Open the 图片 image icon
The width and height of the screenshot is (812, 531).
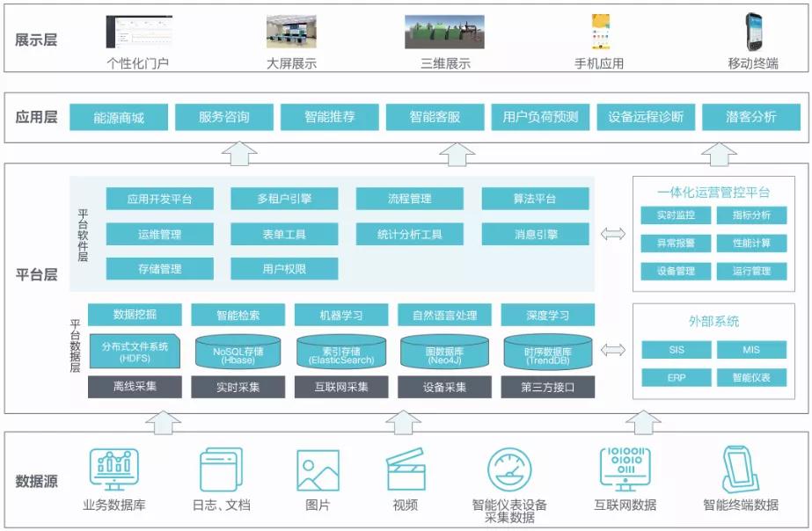(317, 471)
